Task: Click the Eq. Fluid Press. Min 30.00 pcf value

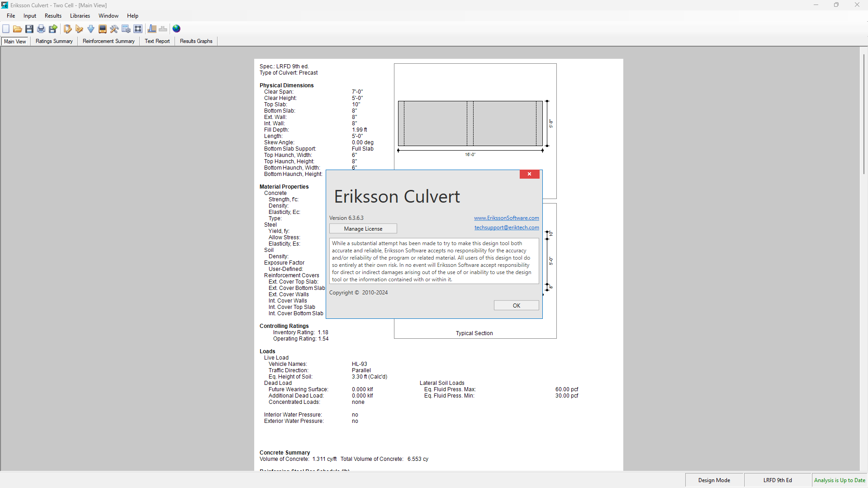Action: click(x=567, y=396)
